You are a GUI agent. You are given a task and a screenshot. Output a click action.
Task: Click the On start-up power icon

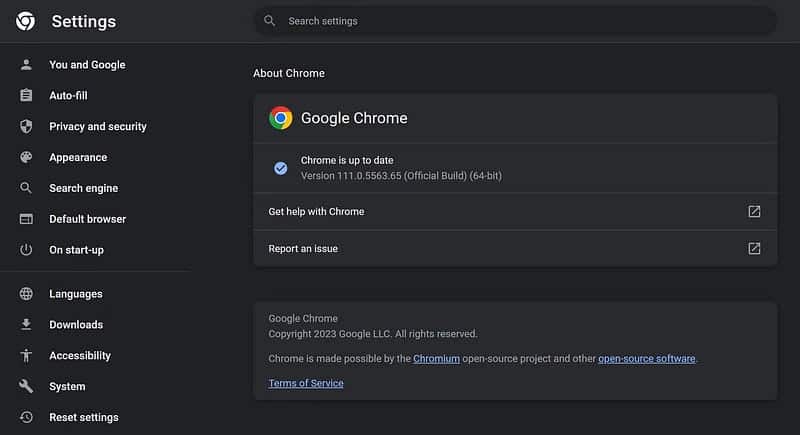click(27, 250)
